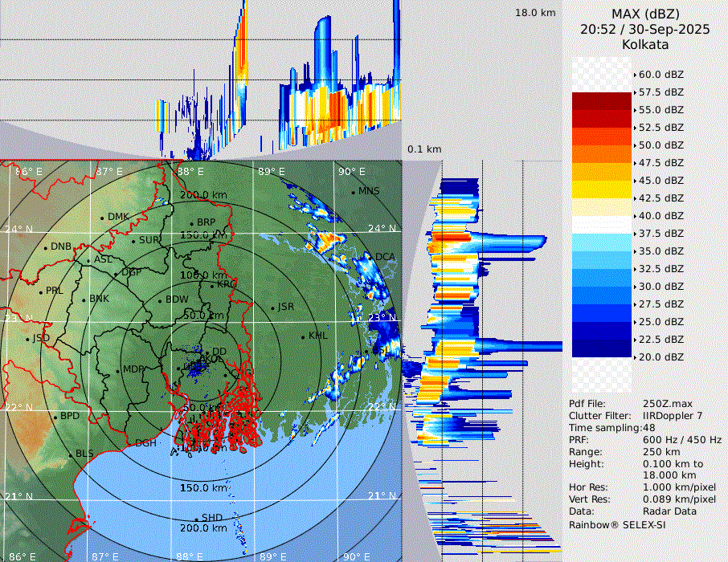Image resolution: width=728 pixels, height=562 pixels.
Task: Click the MNS station marker on map
Action: click(354, 192)
